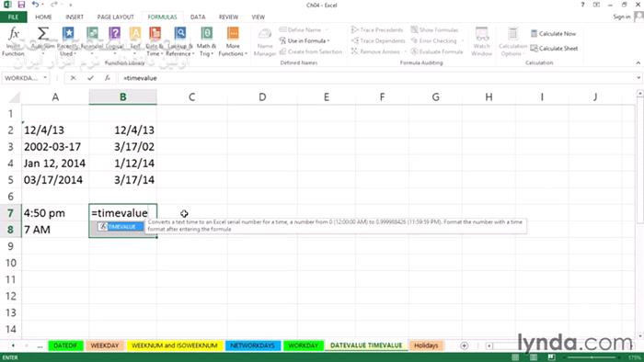This screenshot has height=362, width=644.
Task: Open Recently Used functions icon
Action: click(x=68, y=33)
